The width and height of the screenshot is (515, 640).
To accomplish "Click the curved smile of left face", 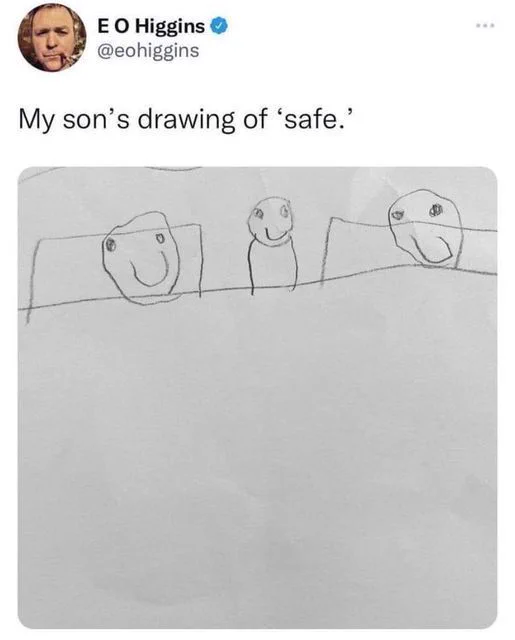I will [x=149, y=270].
